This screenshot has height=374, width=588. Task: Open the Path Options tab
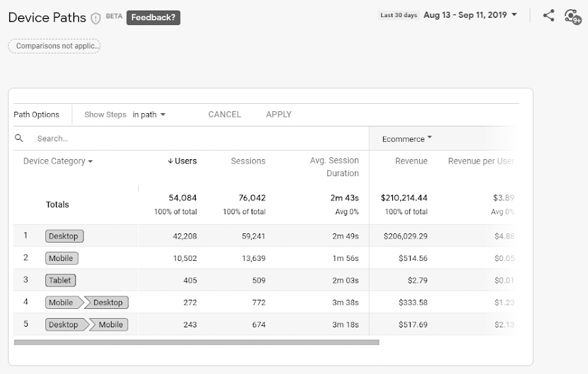coord(37,114)
